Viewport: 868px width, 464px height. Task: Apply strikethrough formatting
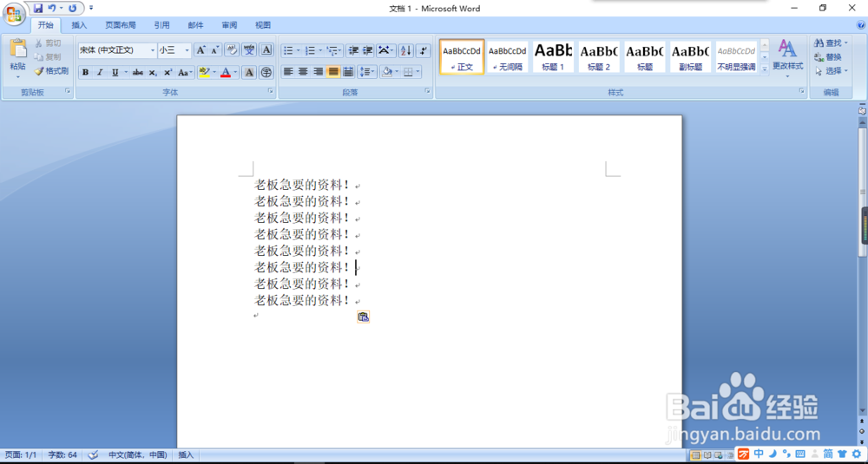tap(138, 73)
